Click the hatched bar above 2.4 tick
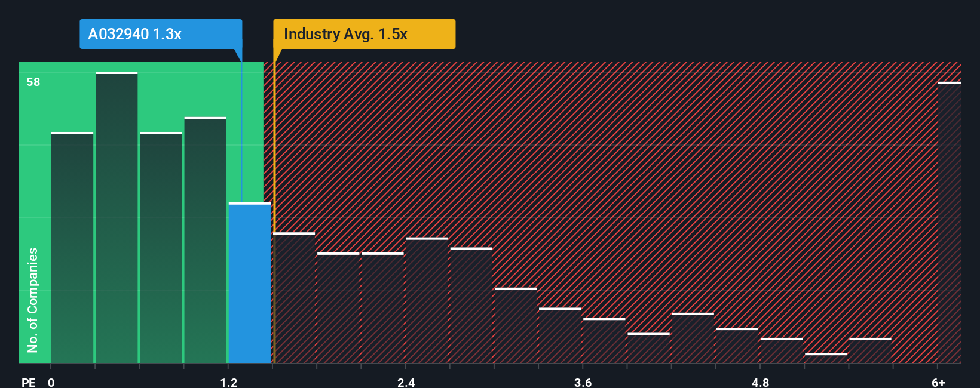This screenshot has height=388, width=980. (x=427, y=300)
